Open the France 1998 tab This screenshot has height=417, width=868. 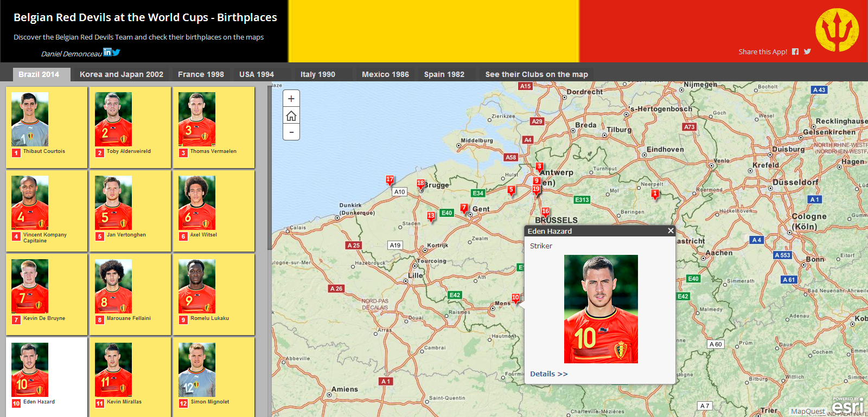point(201,74)
